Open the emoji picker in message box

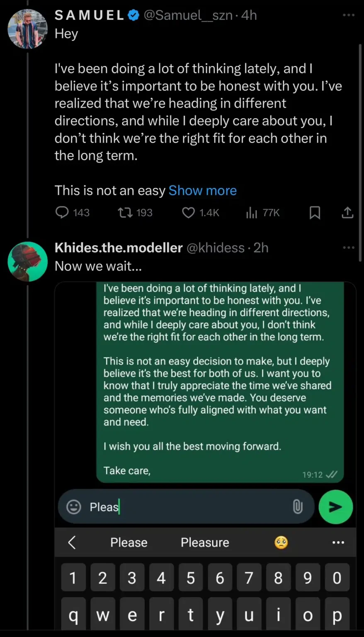pos(74,507)
